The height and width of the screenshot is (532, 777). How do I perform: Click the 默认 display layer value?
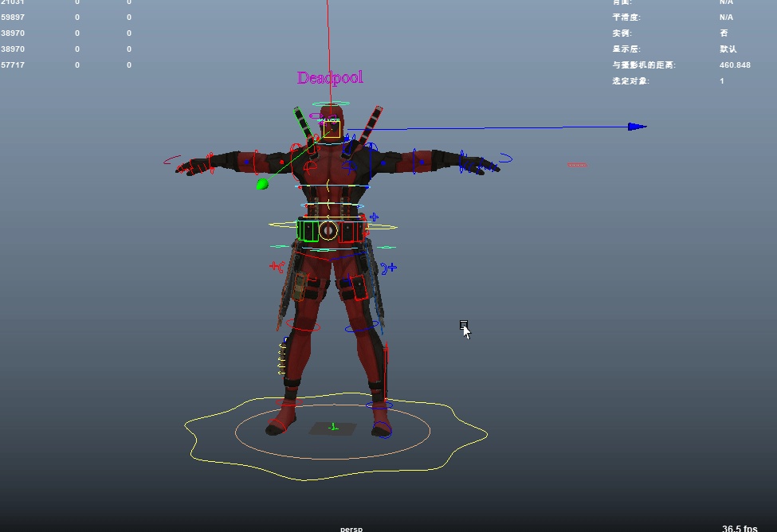pyautogui.click(x=728, y=49)
